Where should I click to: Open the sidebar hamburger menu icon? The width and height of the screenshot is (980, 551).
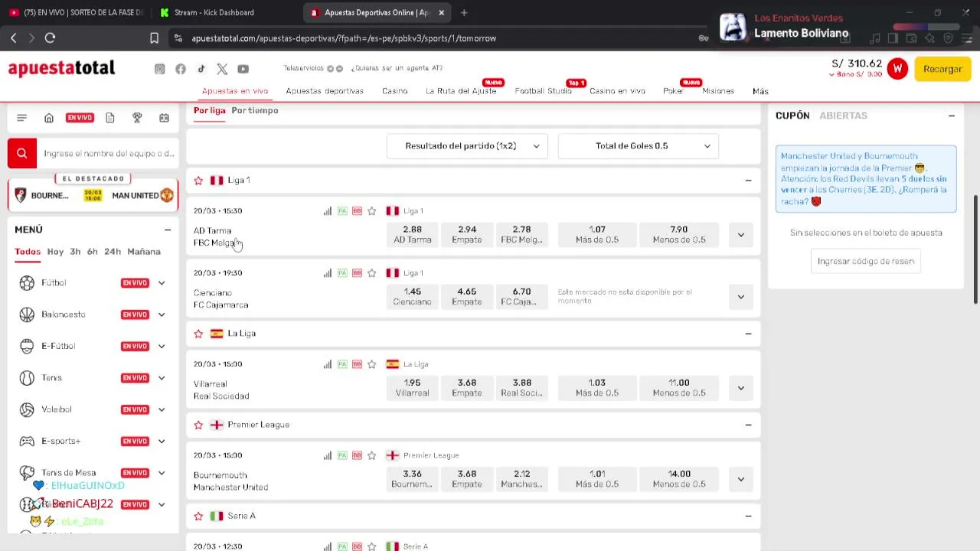point(21,118)
